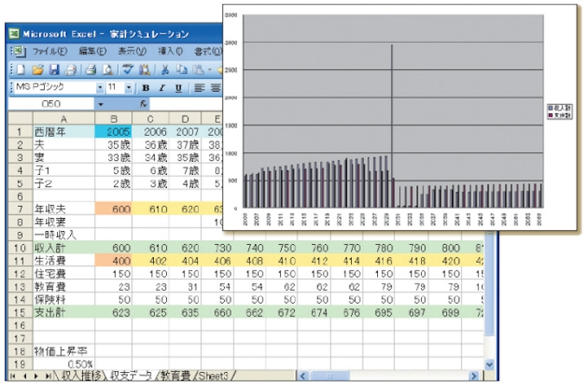Screen dimensions: 588x385
Task: Toggle Italic formatting
Action: pyautogui.click(x=162, y=87)
